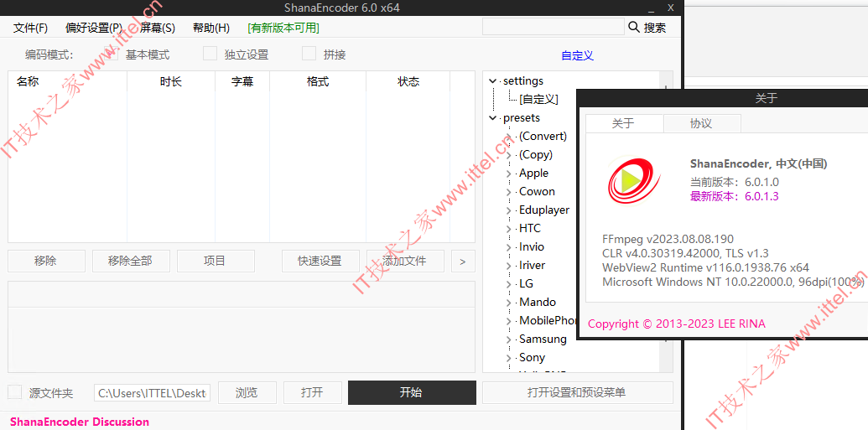Click the 移除全部 button
This screenshot has height=430, width=868.
131,261
